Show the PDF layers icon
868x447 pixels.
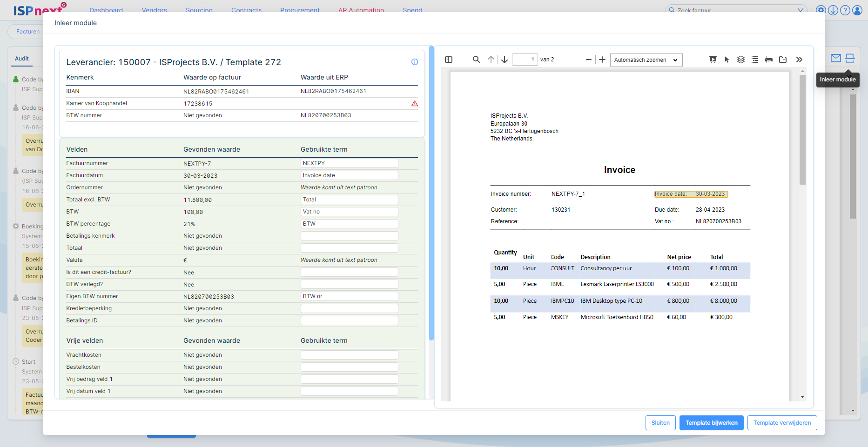(741, 60)
